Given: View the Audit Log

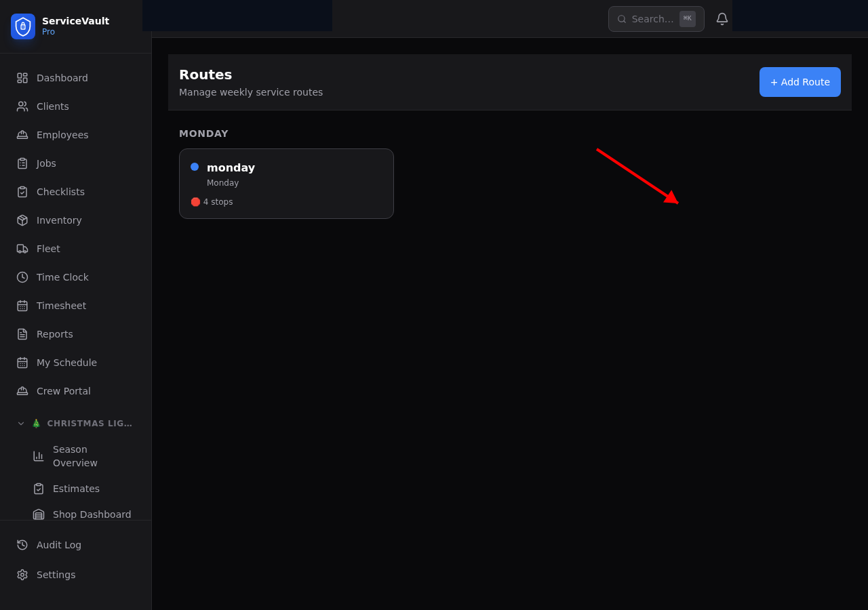Looking at the screenshot, I should (58, 545).
